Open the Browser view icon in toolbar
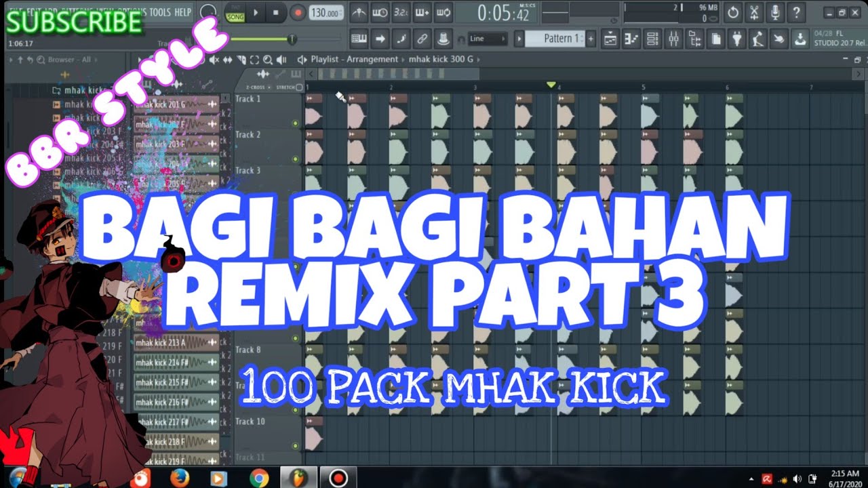Screen dimensions: 868x488 click(x=694, y=39)
